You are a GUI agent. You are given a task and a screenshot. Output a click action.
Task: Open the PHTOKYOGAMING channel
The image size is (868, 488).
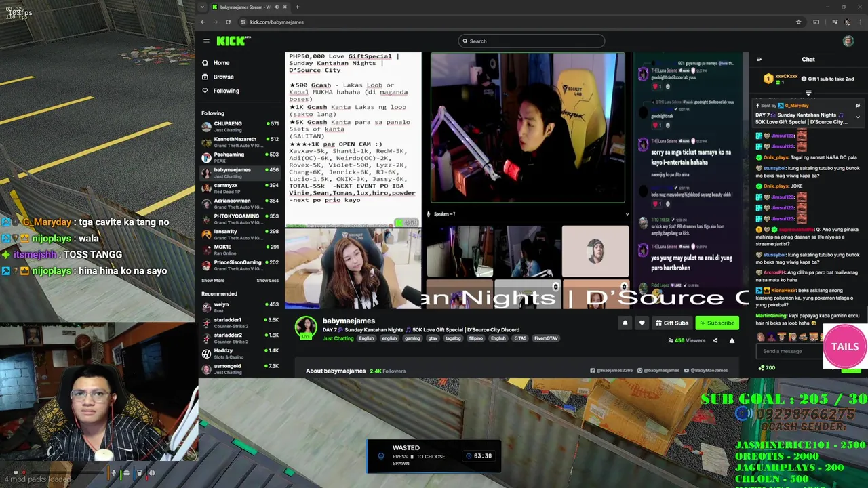[241, 218]
